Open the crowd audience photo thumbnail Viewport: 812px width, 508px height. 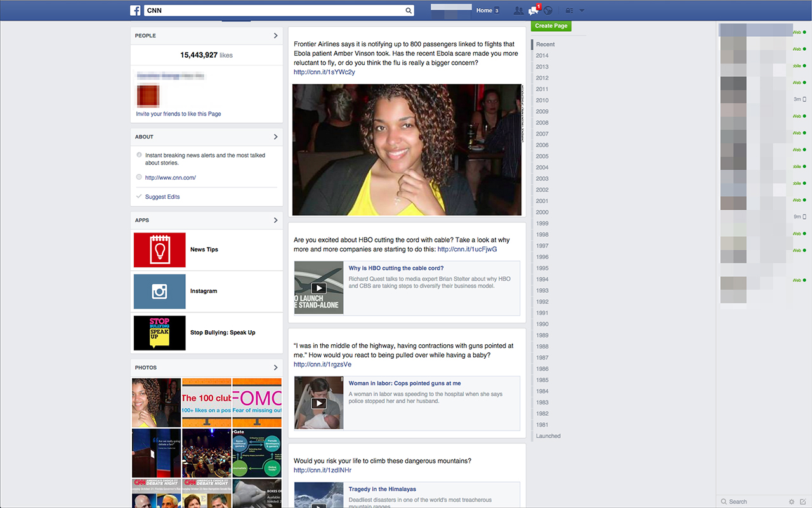point(206,453)
